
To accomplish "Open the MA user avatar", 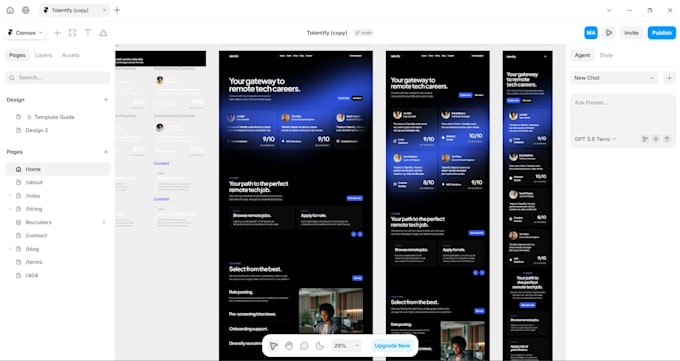I will click(591, 33).
